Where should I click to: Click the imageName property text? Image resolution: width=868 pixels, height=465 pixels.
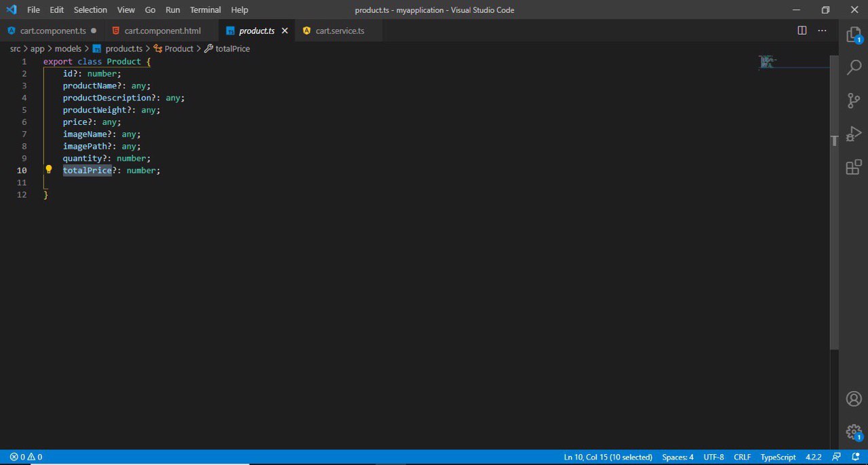[x=85, y=134]
